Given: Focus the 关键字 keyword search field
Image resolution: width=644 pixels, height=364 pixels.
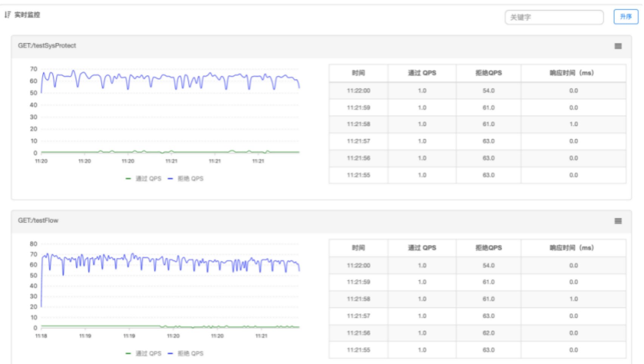Looking at the screenshot, I should (554, 17).
